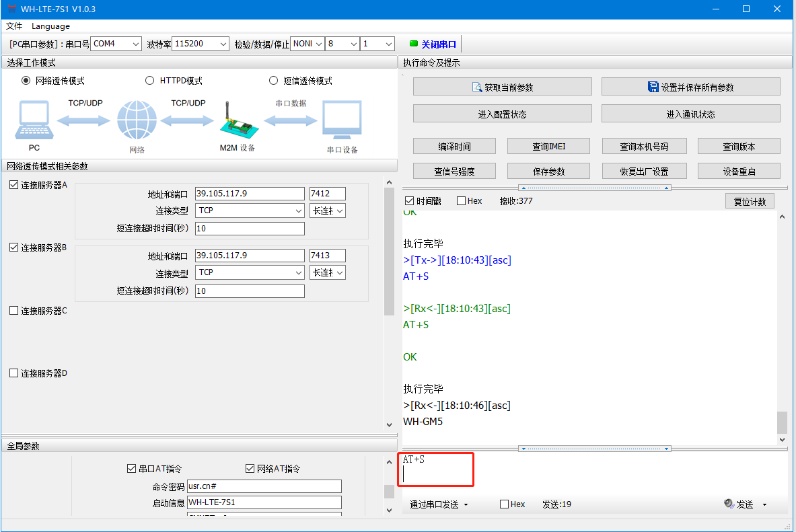Viewport: 796px width, 532px height.
Task: Click the save disk icon on 设置并保存所有参数
Action: [x=653, y=87]
